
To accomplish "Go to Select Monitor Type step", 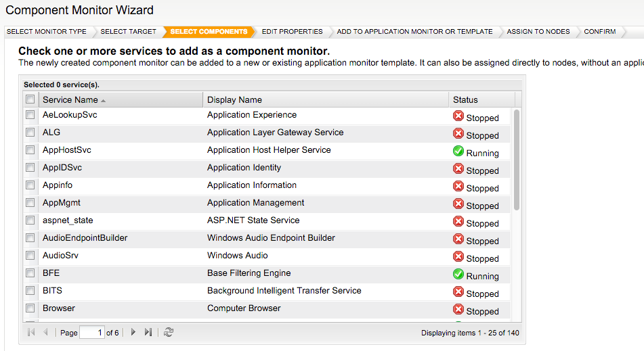I will [x=47, y=32].
